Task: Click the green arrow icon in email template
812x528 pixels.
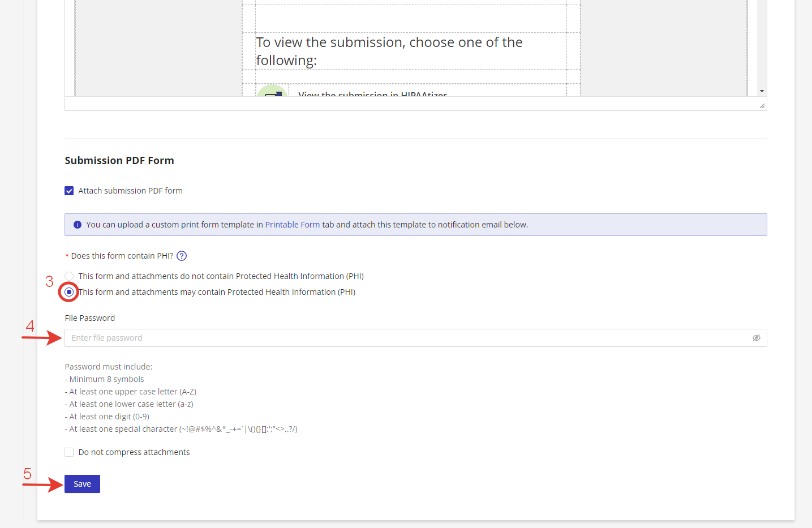Action: coord(272,92)
